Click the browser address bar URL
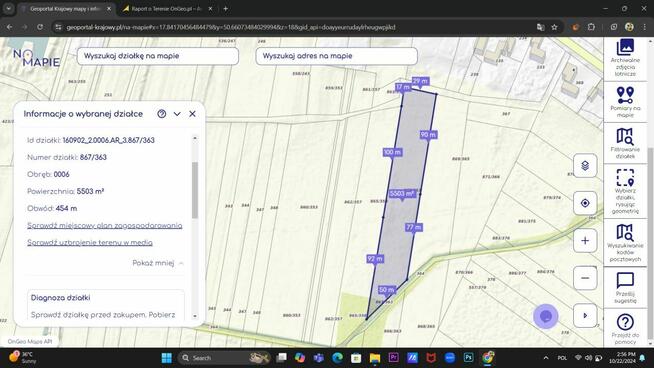This screenshot has height=368, width=654. (231, 27)
